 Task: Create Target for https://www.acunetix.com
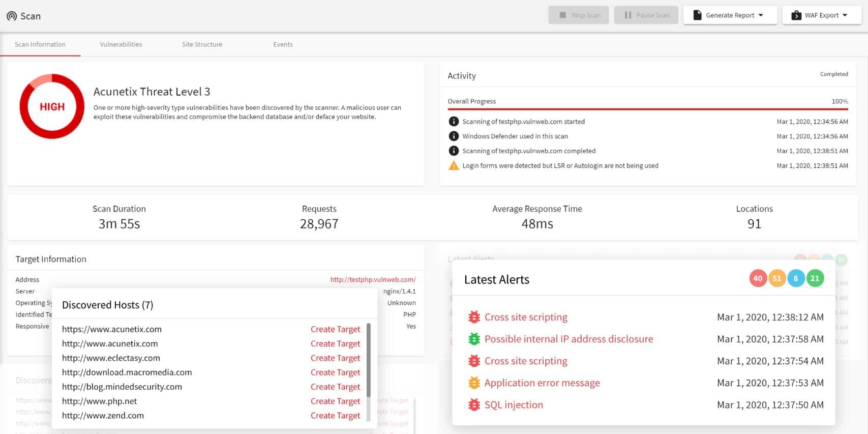tap(335, 329)
